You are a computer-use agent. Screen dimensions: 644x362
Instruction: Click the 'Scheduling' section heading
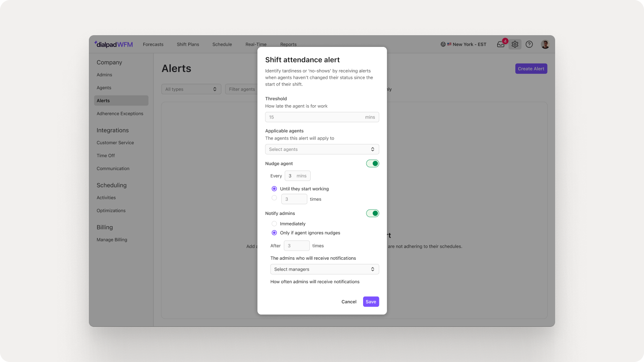point(112,185)
